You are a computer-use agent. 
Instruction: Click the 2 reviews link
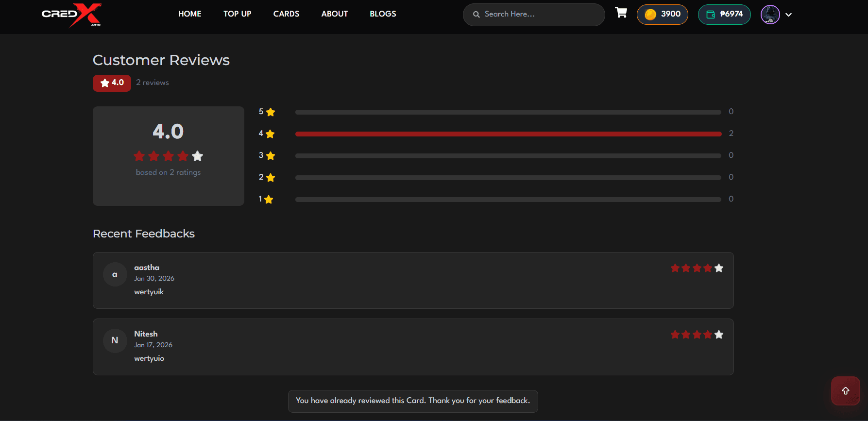[x=153, y=83]
